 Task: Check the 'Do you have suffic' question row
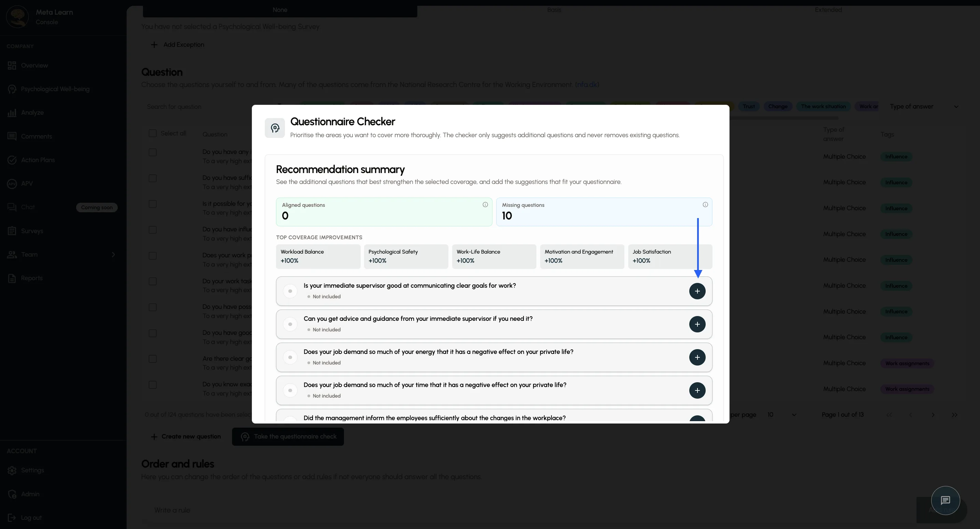click(x=153, y=178)
